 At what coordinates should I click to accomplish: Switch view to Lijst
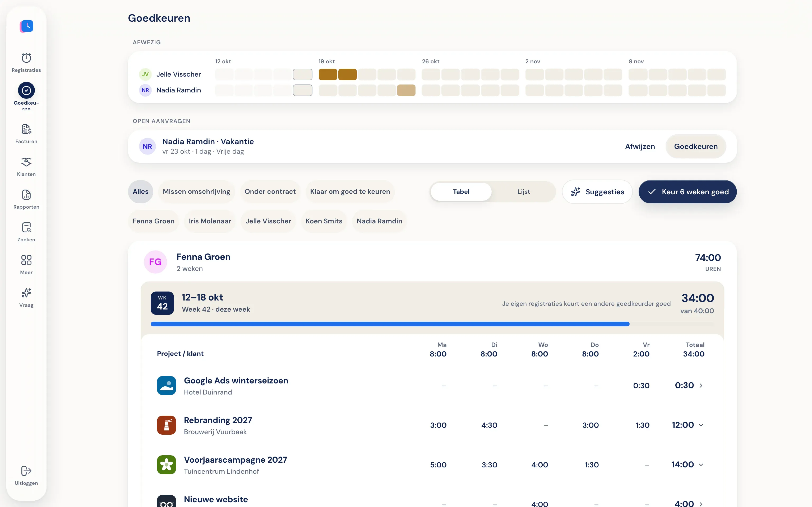523,192
